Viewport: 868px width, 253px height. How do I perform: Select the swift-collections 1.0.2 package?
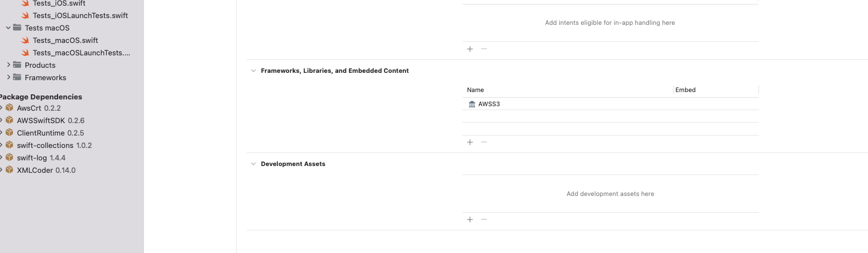pyautogui.click(x=54, y=145)
